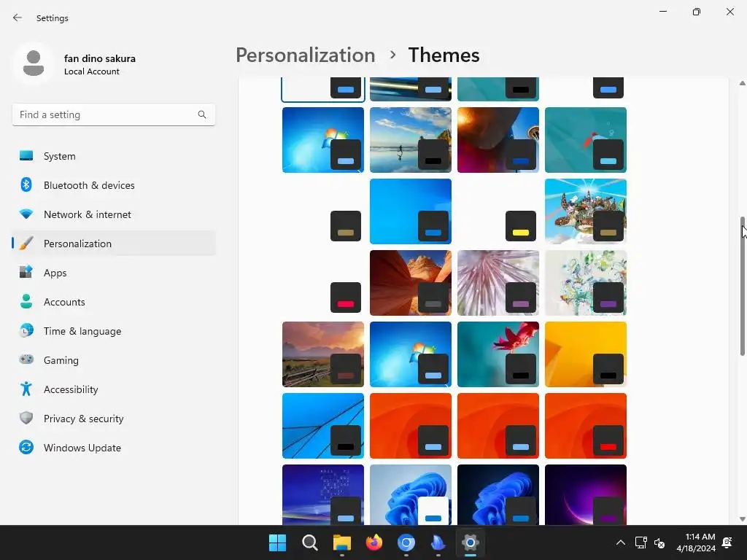The width and height of the screenshot is (747, 560).
Task: Click the scrollbar down arrow
Action: pyautogui.click(x=742, y=519)
